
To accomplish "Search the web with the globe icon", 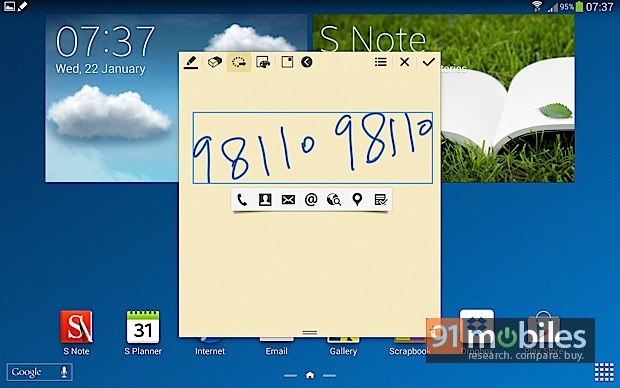I will (x=334, y=200).
